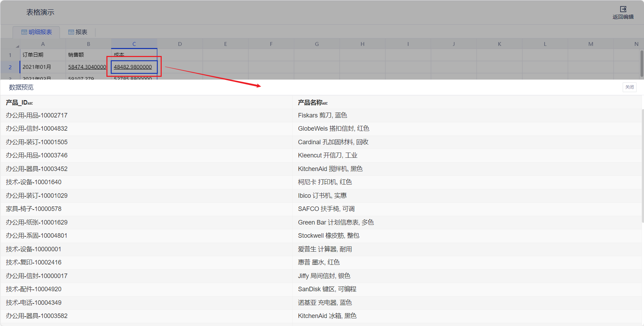
Task: Select column C header
Action: coord(134,44)
